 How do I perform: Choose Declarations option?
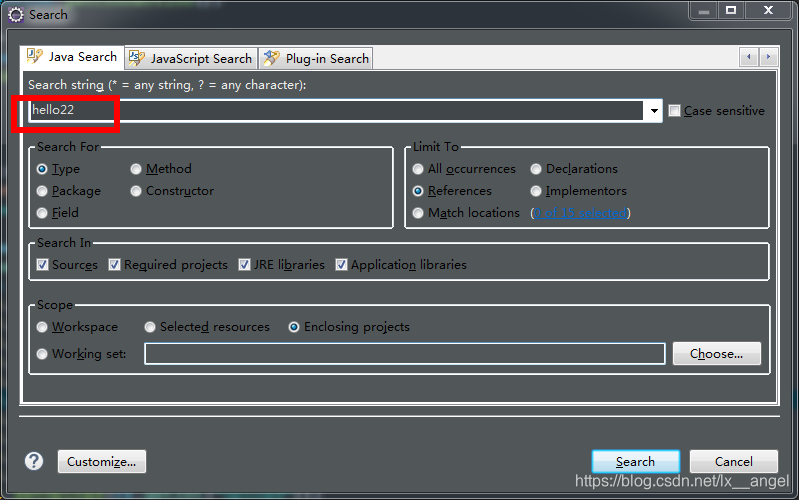coord(536,169)
